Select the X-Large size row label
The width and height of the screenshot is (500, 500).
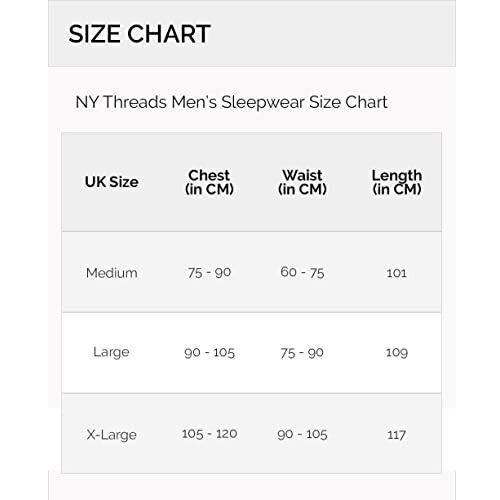pyautogui.click(x=111, y=435)
